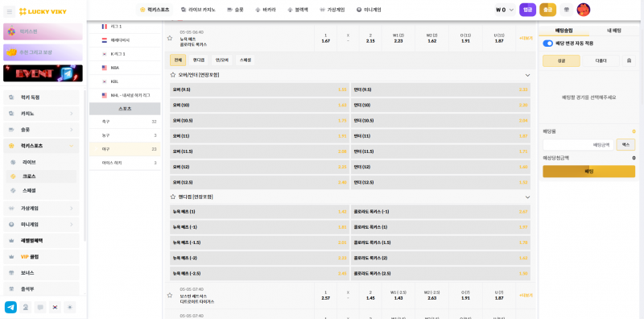This screenshot has width=644, height=319.
Task: Open 가상게임 in top navigation
Action: click(x=332, y=10)
